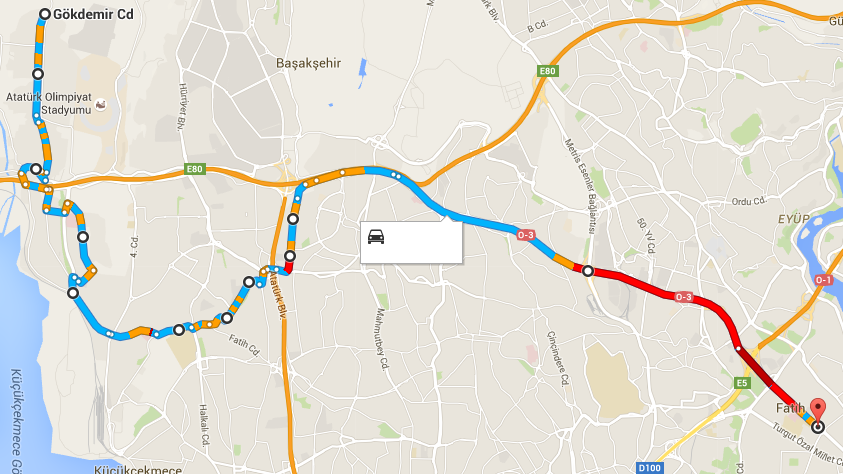Select the green E5 highway shield

742,383
